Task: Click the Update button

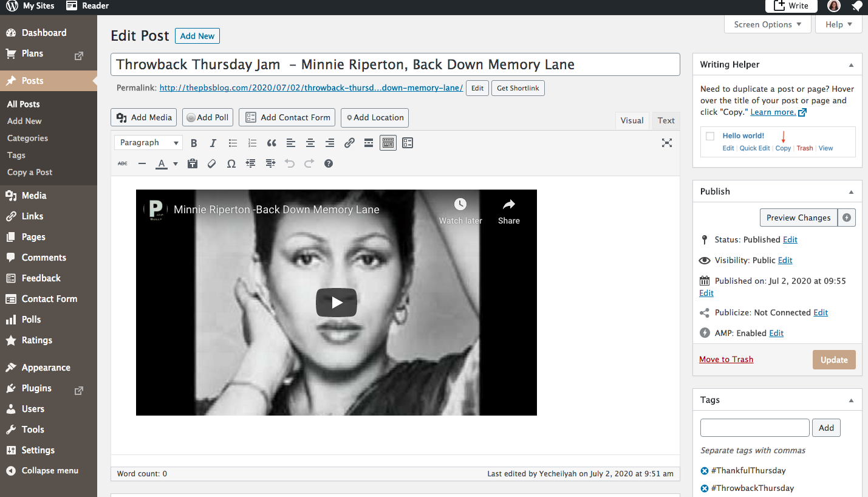Action: click(x=833, y=360)
